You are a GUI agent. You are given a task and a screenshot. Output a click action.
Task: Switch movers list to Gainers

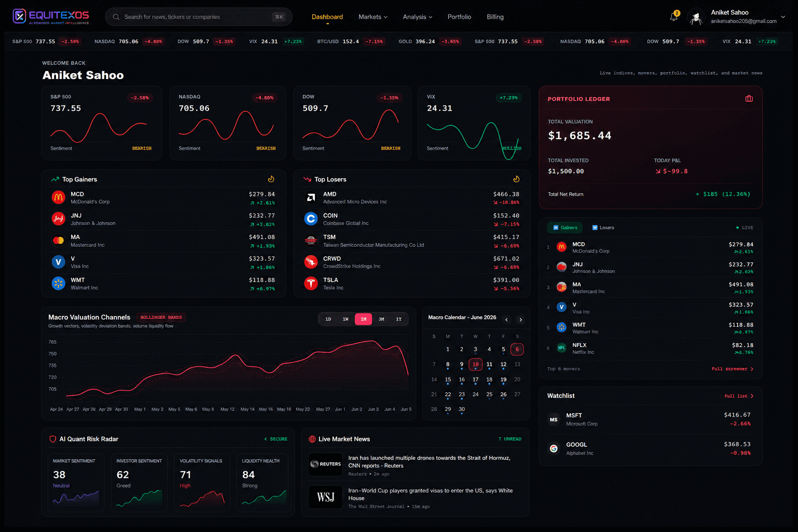[x=565, y=228]
